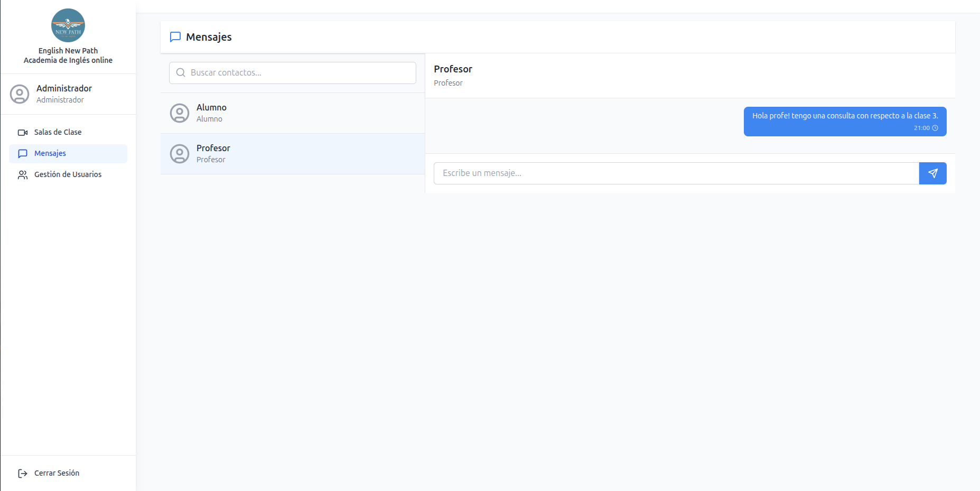Select Mensajes in the sidebar menu
The image size is (980, 491).
tap(50, 153)
